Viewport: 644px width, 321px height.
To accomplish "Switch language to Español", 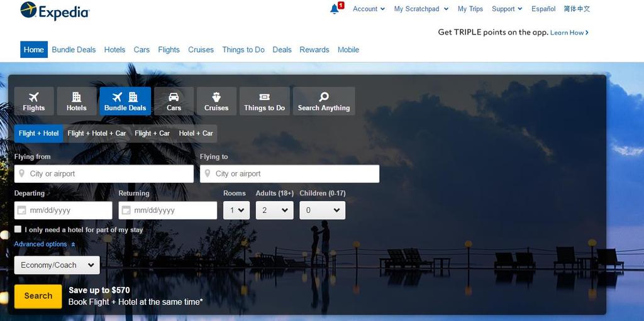I will pyautogui.click(x=543, y=9).
